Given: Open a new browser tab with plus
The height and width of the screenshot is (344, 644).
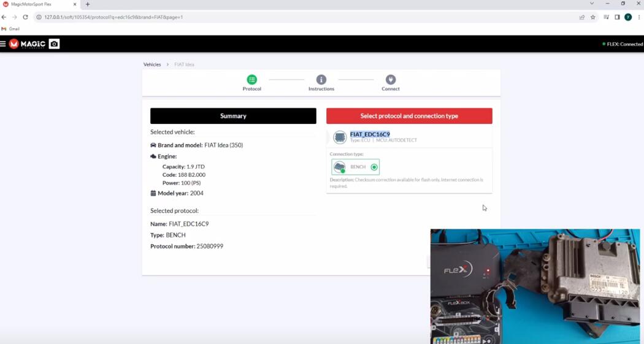Looking at the screenshot, I should click(88, 4).
